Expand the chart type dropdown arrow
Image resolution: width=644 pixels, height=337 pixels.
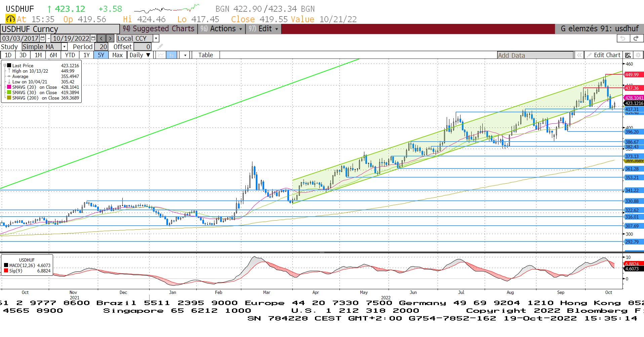(185, 55)
